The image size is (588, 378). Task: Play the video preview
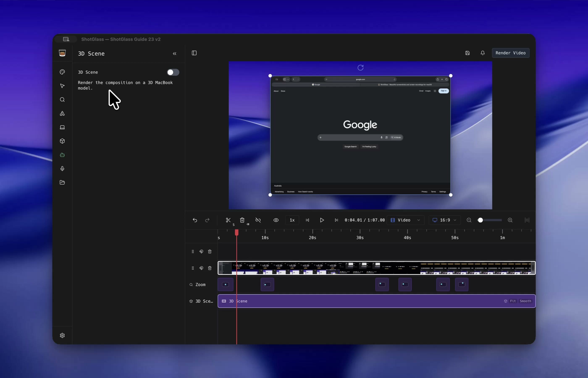322,220
